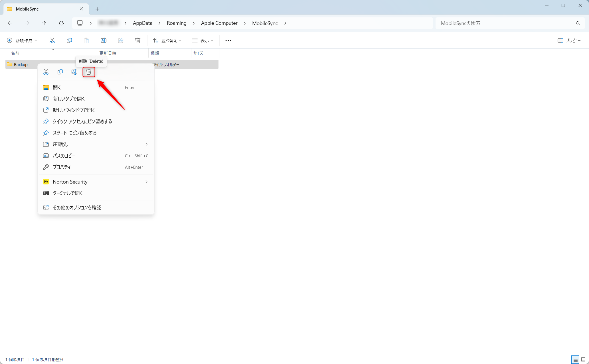Select 新しいタブで開く menu item
This screenshot has width=589, height=364.
point(96,99)
